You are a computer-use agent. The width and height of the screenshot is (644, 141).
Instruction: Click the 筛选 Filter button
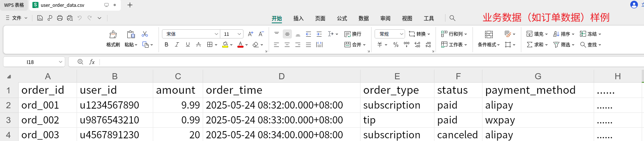[x=564, y=45]
